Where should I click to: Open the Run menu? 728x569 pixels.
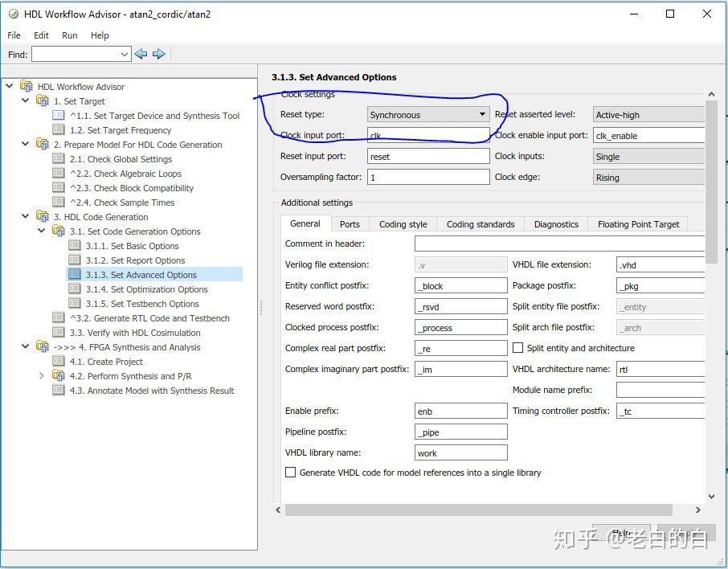70,35
